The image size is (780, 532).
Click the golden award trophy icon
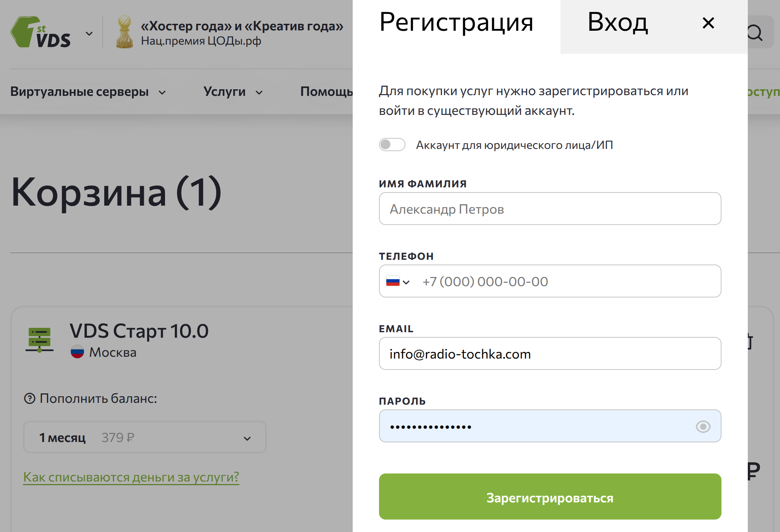pyautogui.click(x=124, y=33)
